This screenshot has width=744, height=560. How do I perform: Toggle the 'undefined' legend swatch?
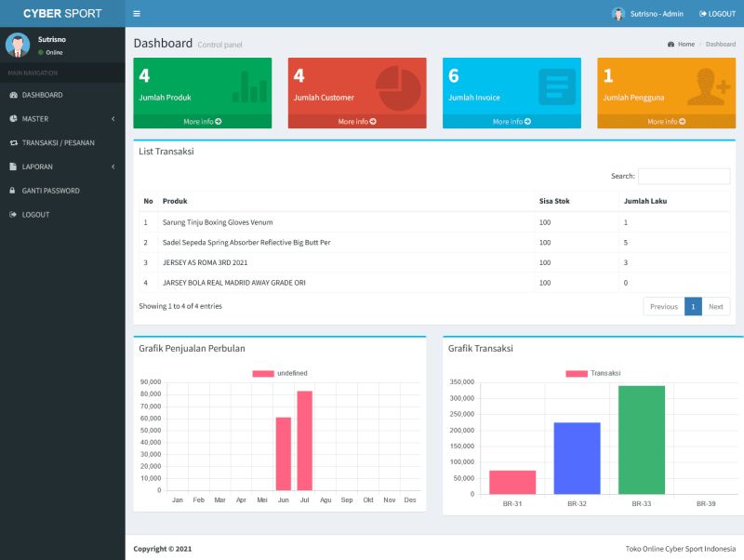(263, 374)
